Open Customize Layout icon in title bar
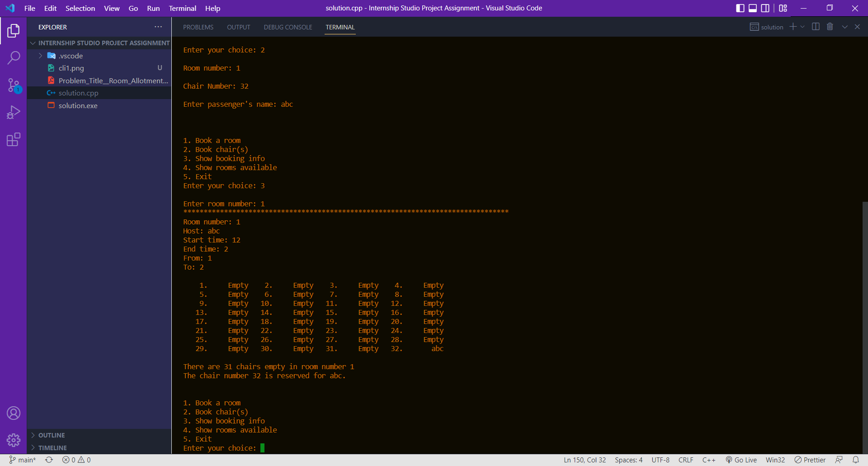868x466 pixels. coord(783,8)
